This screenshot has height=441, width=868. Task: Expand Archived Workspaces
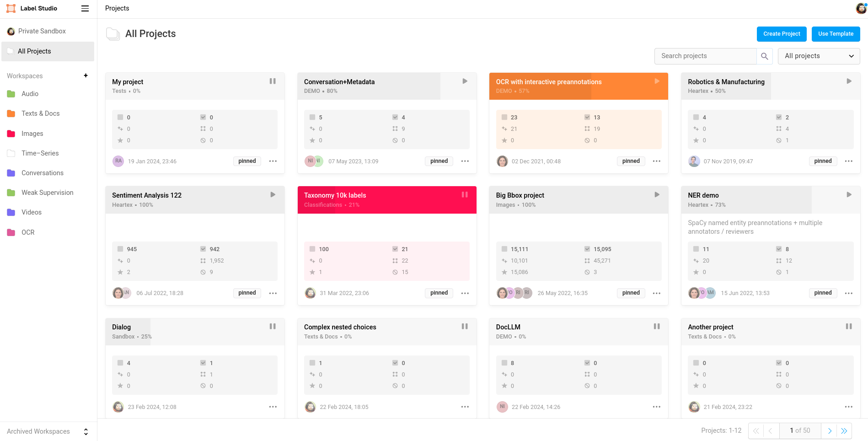86,431
